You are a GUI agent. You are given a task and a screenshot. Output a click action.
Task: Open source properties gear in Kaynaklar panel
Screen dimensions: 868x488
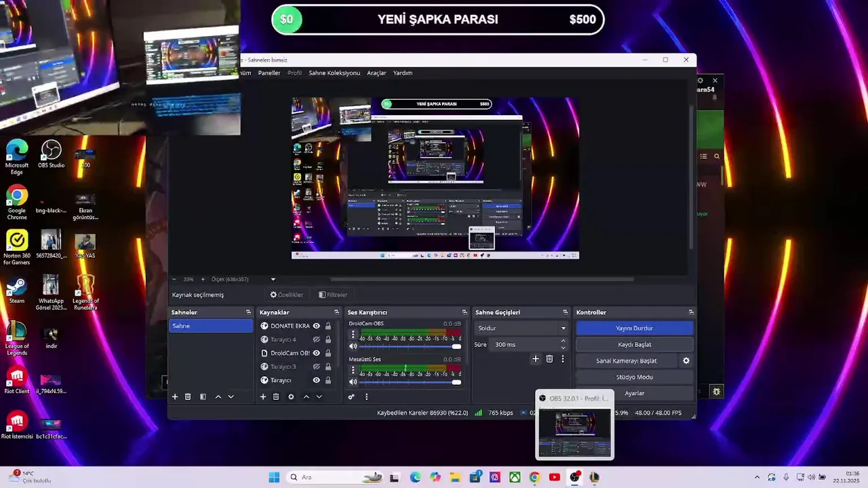point(291,396)
